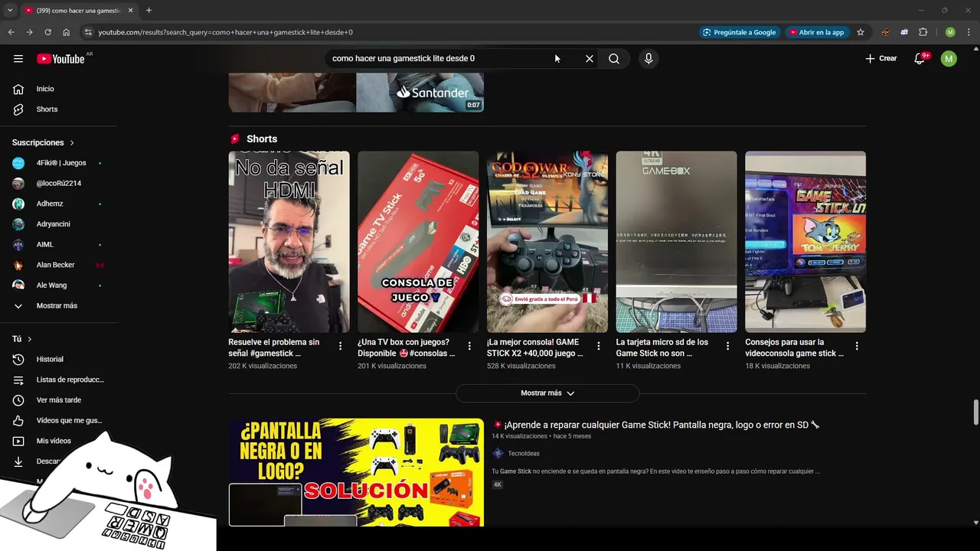
Task: Open options for '¿Una TV box con juegos?' short
Action: click(469, 347)
